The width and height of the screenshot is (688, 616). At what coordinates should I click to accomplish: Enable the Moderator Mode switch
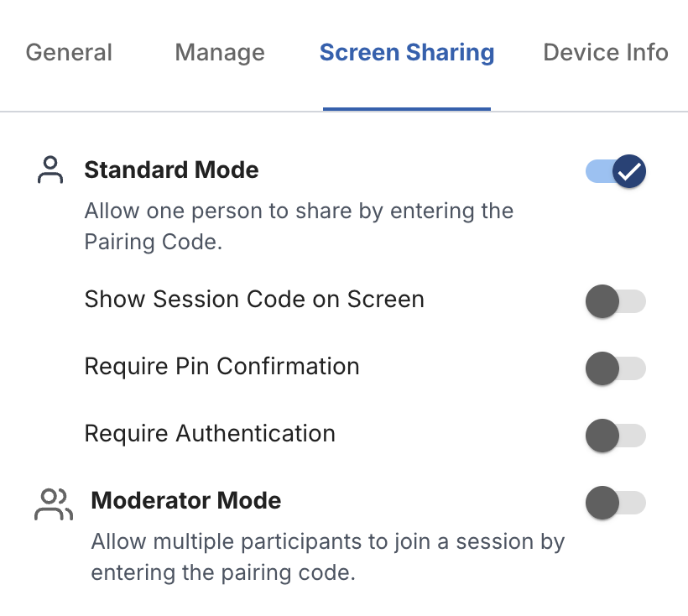(x=616, y=503)
